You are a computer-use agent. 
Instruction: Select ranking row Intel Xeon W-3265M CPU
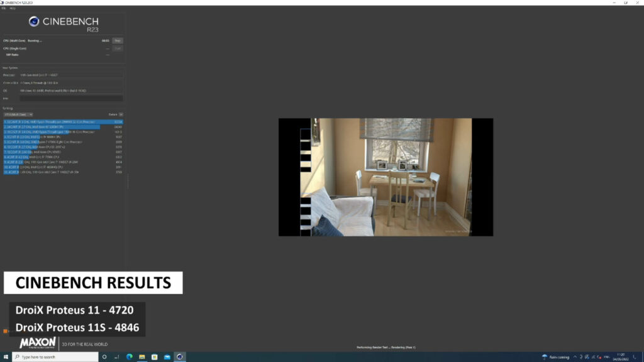pos(64,127)
